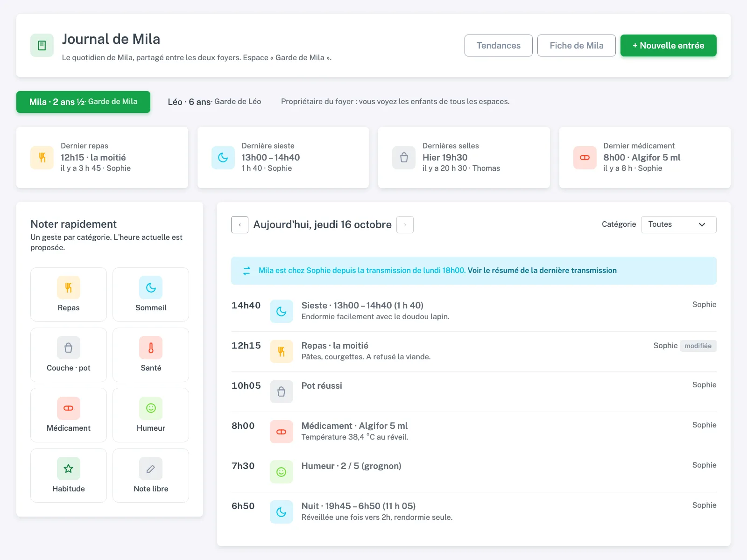
Task: Click the 8h00 · Algifor 5 ml summary value
Action: coord(641,157)
